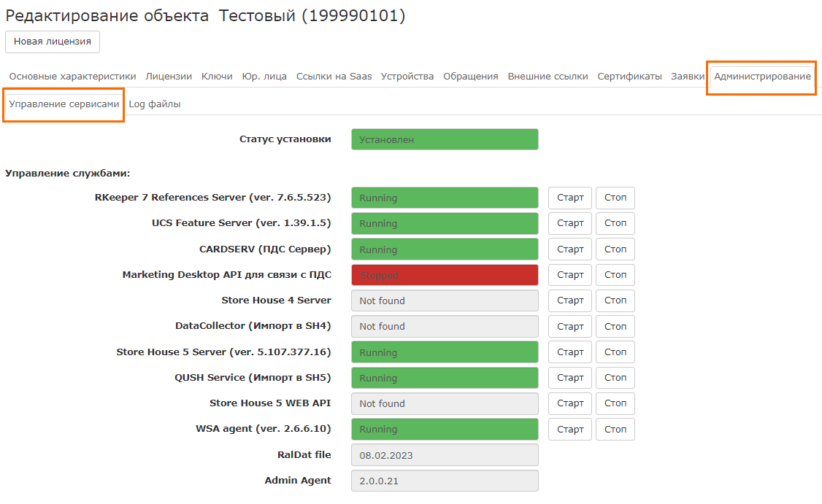Start the Store House 4 Server
Image resolution: width=822 pixels, height=504 pixels.
(x=570, y=301)
